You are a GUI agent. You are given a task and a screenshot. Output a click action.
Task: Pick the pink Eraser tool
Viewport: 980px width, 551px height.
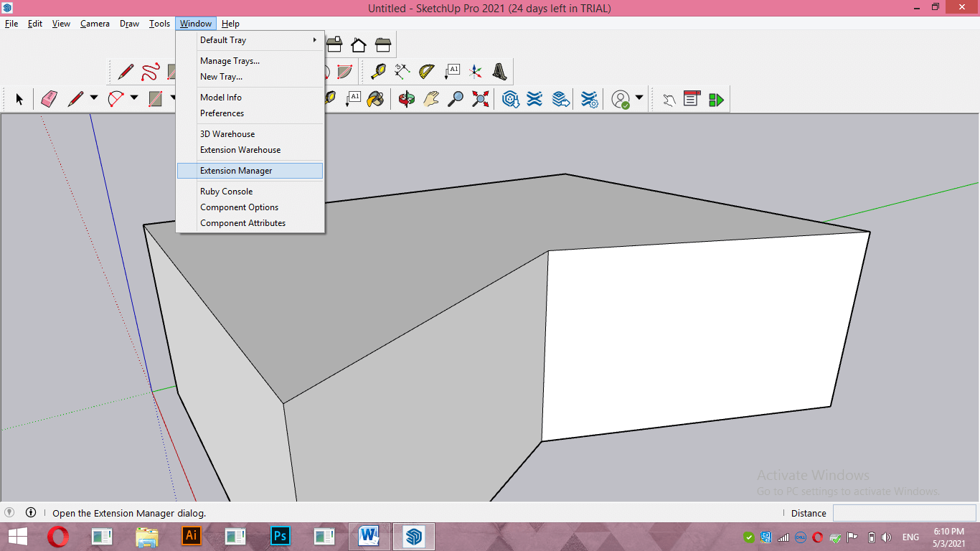coord(49,98)
